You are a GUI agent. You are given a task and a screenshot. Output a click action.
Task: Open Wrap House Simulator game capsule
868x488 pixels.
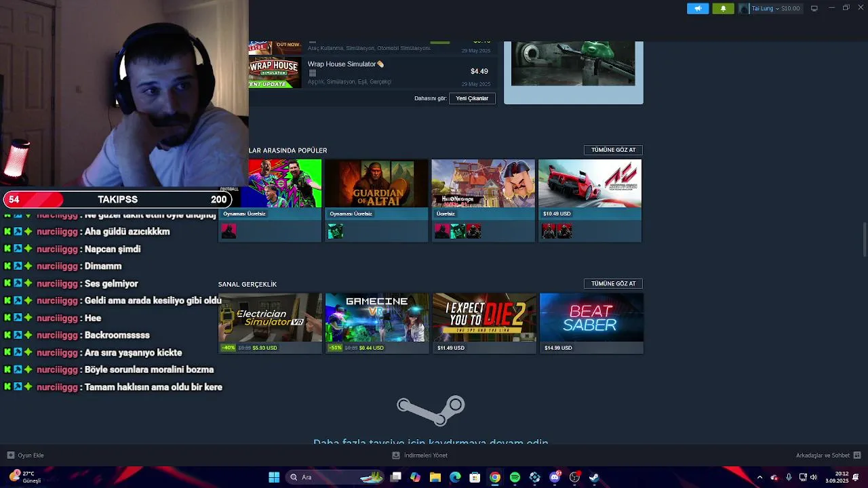click(275, 71)
